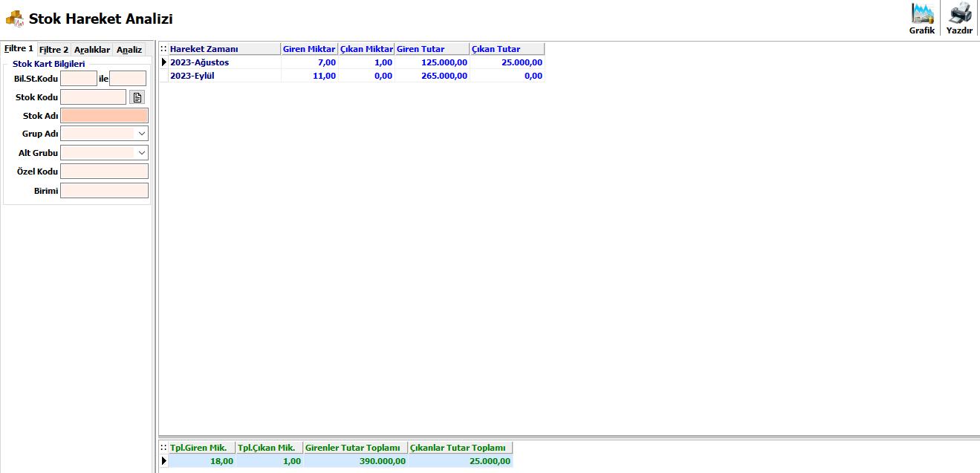
Task: Click the Çıkanlar Tutar Toplamı header
Action: click(x=461, y=448)
